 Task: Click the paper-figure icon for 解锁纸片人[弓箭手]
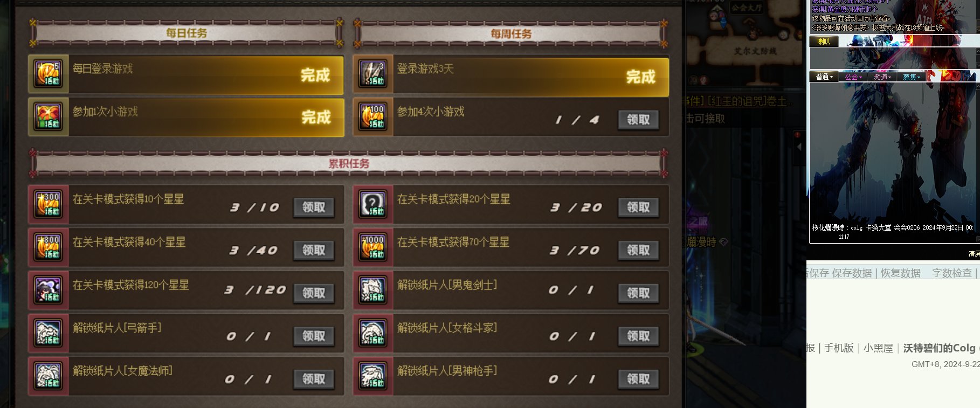point(48,333)
